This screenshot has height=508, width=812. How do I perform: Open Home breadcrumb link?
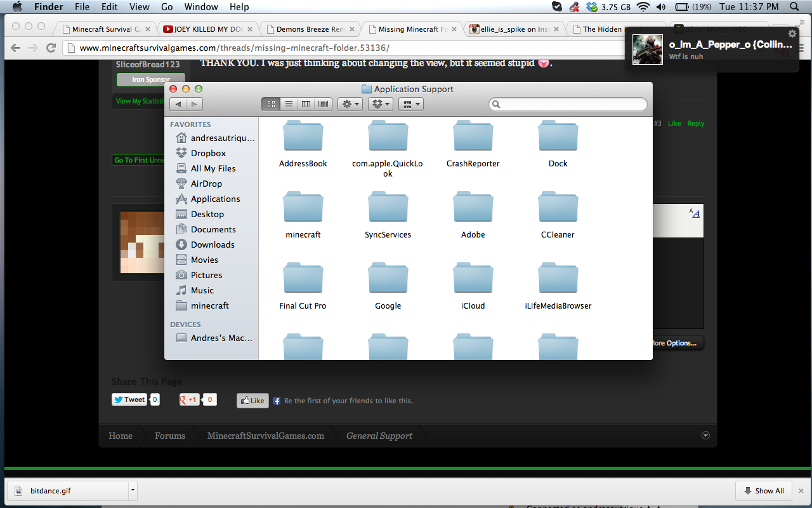point(121,436)
